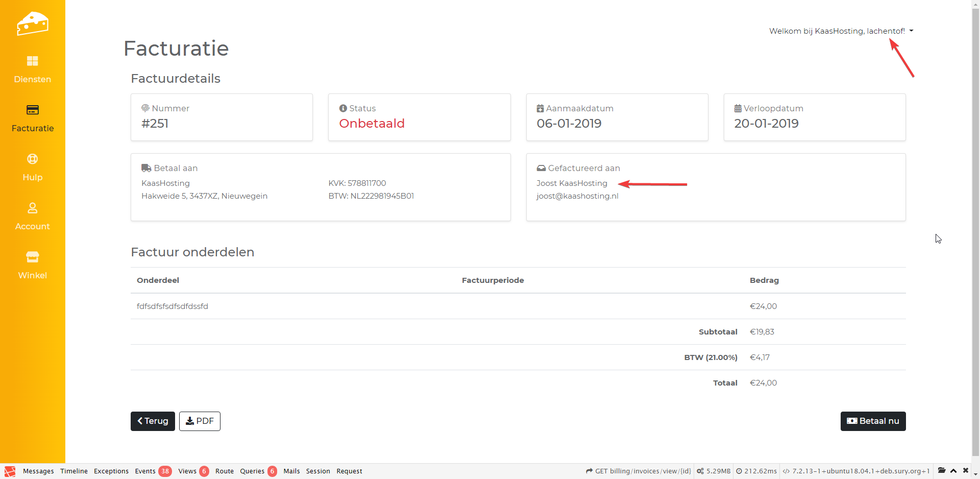Open the Hulp lifebuoy icon
The height and width of the screenshot is (479, 980).
[32, 159]
